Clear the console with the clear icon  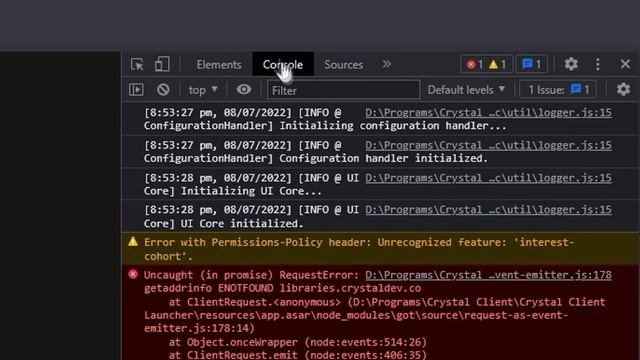coord(163,89)
